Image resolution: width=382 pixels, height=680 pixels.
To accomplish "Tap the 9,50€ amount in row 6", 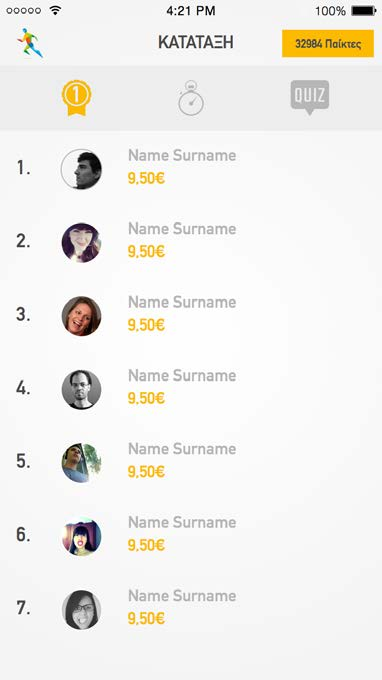I will click(x=146, y=545).
